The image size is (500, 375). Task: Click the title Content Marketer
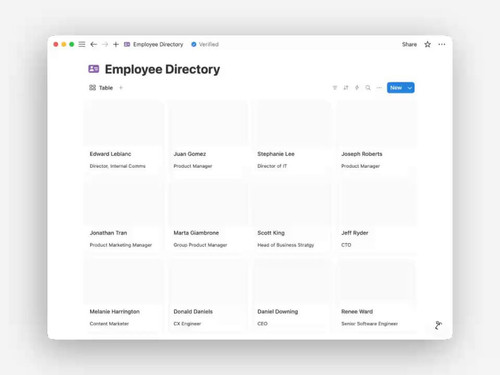pyautogui.click(x=109, y=324)
